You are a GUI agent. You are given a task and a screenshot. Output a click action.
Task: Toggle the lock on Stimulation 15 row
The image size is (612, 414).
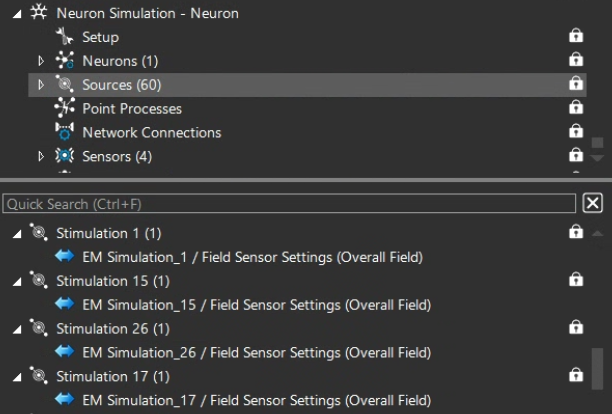[x=575, y=281]
